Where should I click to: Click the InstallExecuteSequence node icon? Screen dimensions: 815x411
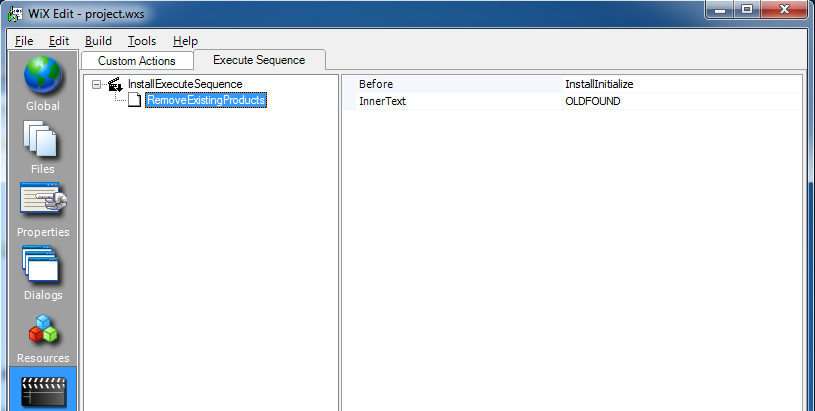coord(115,85)
